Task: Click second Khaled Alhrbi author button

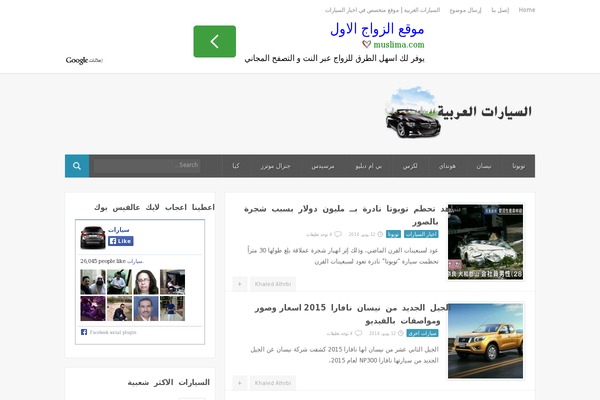Action: coord(273,383)
